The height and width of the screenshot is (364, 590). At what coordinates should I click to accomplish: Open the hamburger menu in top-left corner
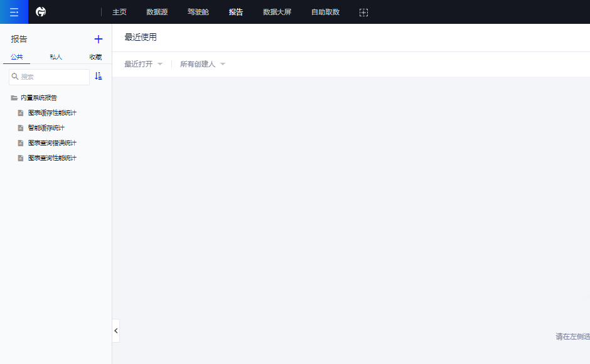point(14,12)
